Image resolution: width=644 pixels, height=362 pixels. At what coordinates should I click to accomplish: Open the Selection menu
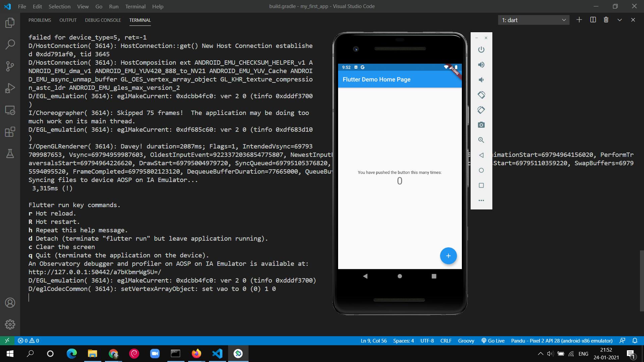(59, 6)
